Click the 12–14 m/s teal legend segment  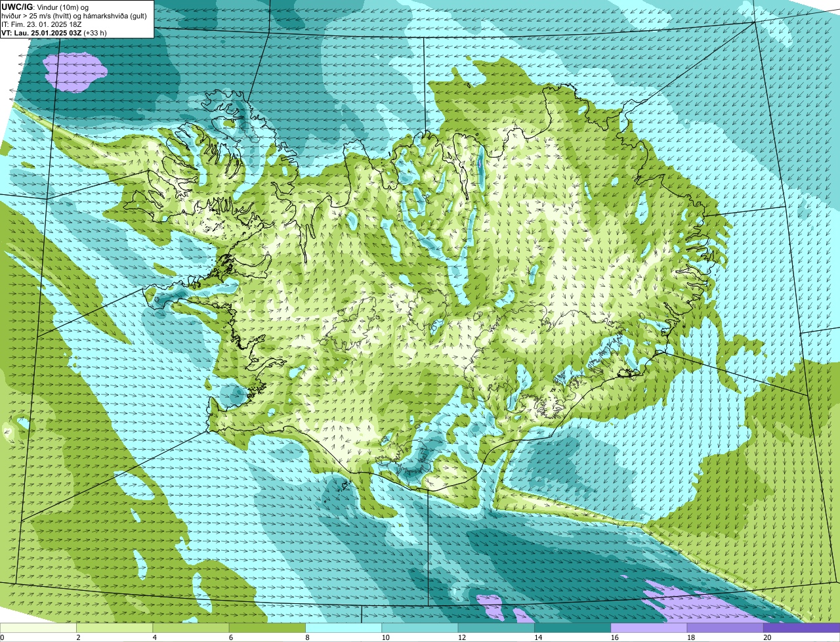pyautogui.click(x=496, y=628)
